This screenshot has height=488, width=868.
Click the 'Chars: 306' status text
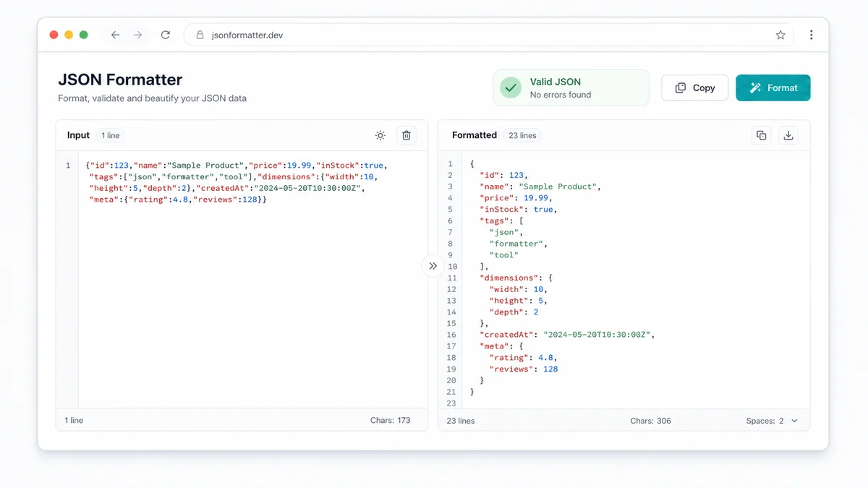pos(650,421)
